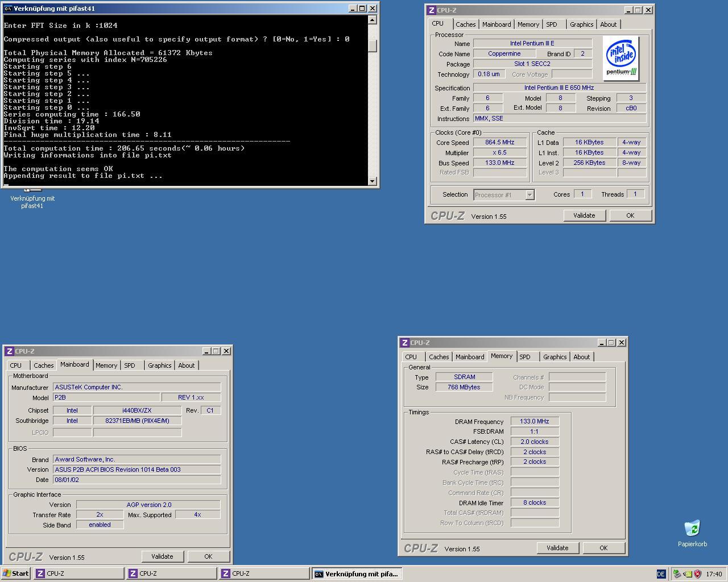Viewport: 728px width, 582px height.
Task: Open the Papierkorb recycle bin icon
Action: coord(692,533)
